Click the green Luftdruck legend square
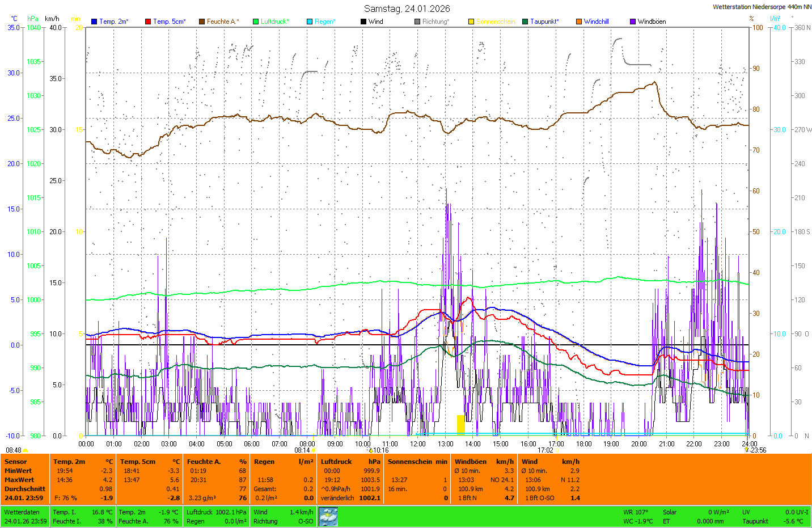 click(256, 22)
